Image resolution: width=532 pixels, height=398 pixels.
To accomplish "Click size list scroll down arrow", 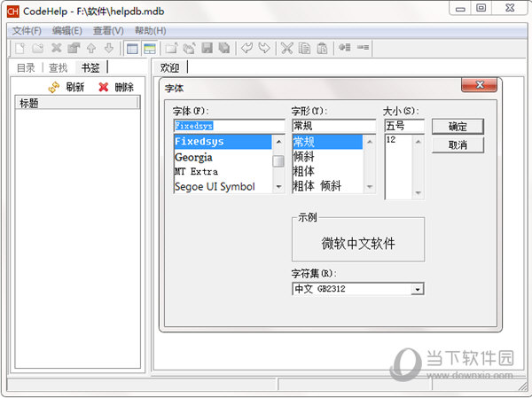I will 418,192.
